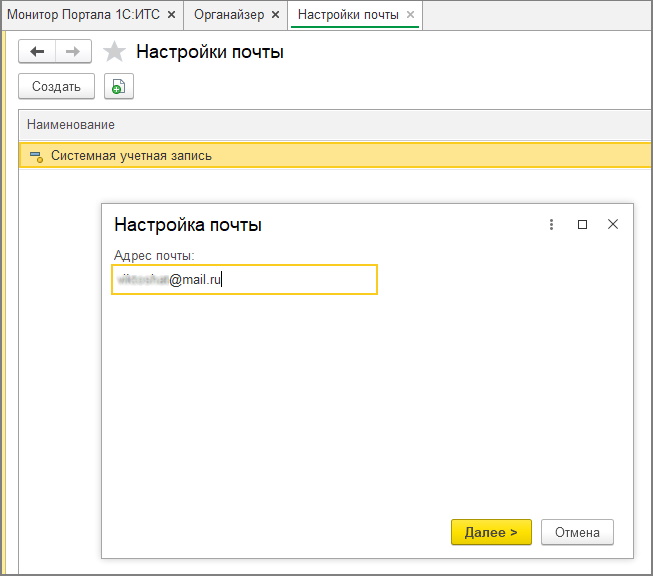Close the Монитор Портала 1С:ИТС tab
The width and height of the screenshot is (653, 576).
(x=171, y=15)
